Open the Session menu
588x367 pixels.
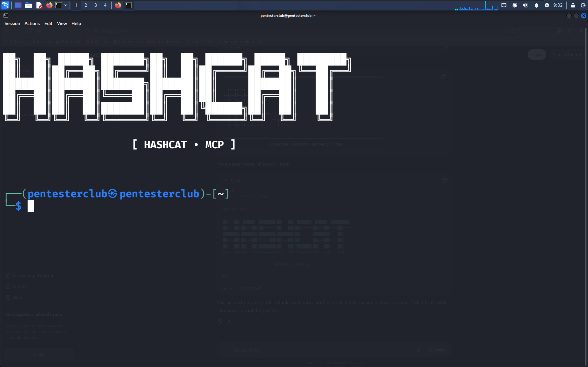[12, 24]
